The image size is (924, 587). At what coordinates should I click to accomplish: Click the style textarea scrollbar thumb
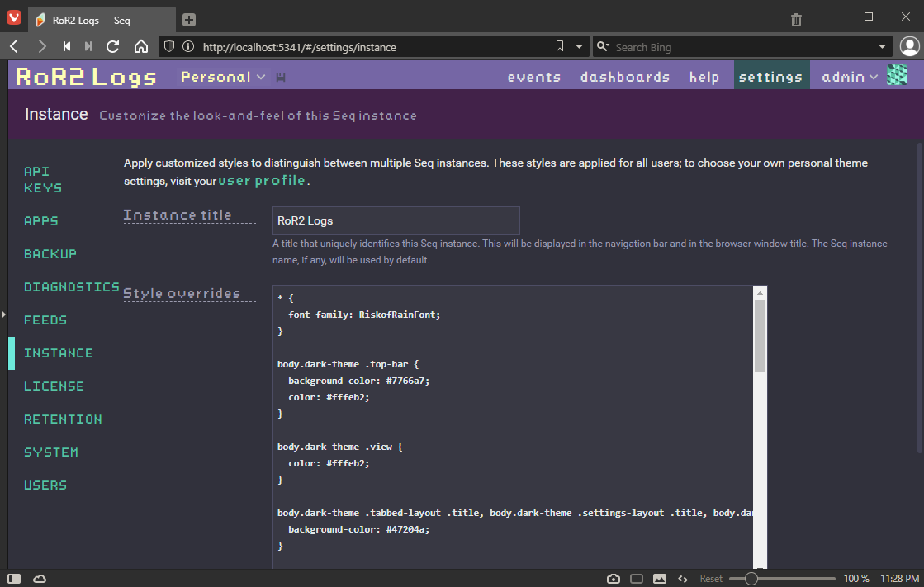[x=761, y=335]
